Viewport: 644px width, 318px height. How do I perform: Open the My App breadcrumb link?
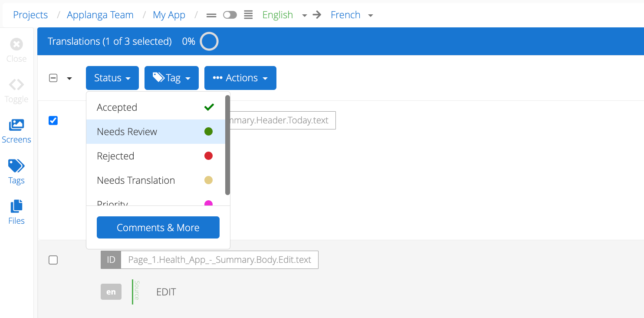coord(169,15)
